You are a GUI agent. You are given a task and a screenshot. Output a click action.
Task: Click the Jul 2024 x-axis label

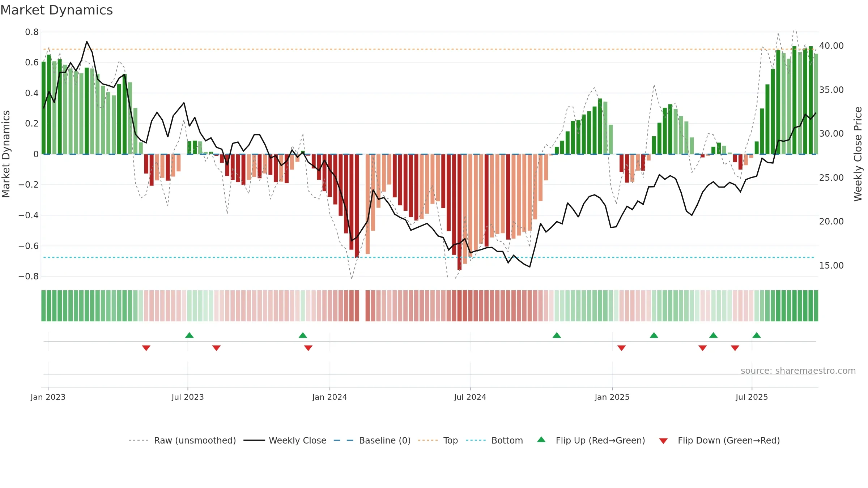coord(470,397)
